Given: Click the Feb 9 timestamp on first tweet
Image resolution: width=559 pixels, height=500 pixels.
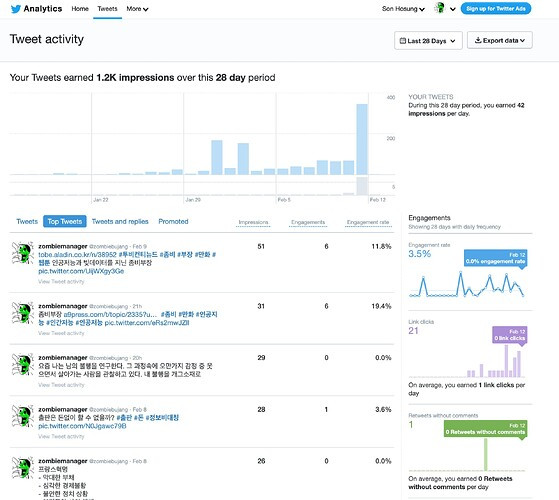Looking at the screenshot, I should point(139,247).
